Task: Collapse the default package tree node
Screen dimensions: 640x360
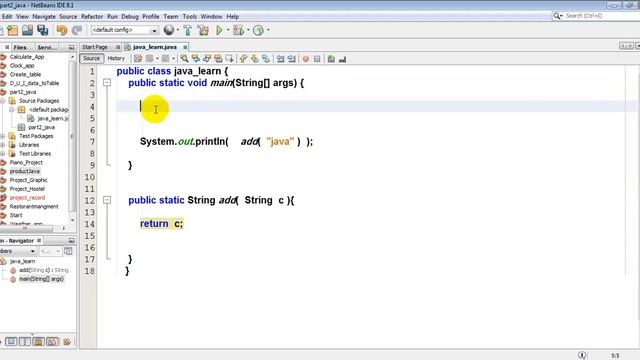Action: [x=12, y=110]
